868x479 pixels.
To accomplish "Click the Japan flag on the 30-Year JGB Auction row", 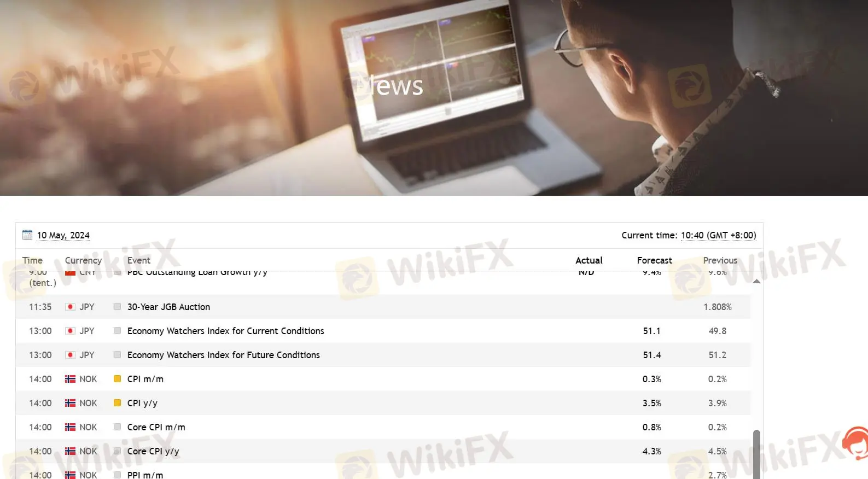I will tap(70, 307).
